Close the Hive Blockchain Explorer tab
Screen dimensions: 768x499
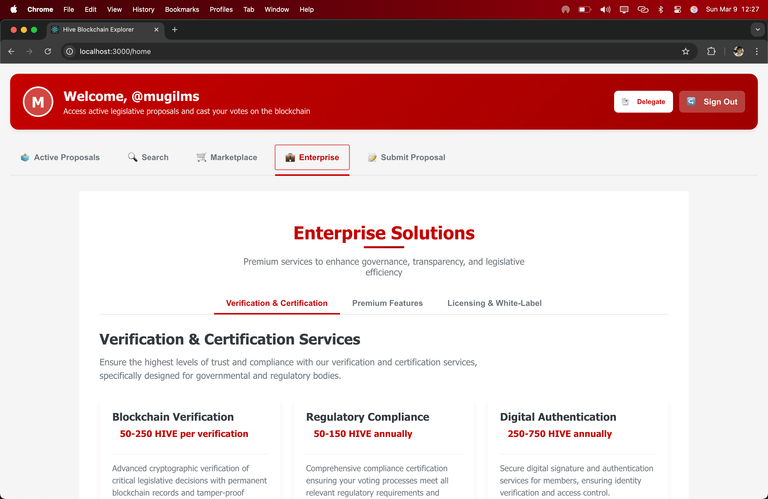click(x=156, y=29)
